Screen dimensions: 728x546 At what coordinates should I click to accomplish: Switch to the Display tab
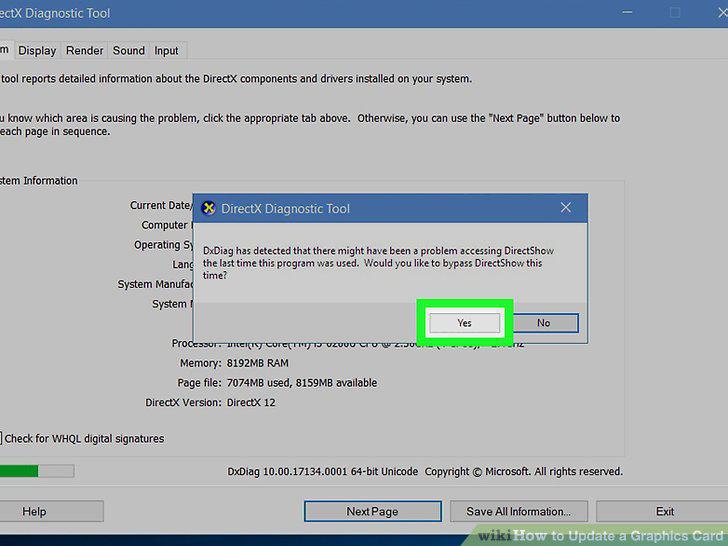pyautogui.click(x=37, y=51)
